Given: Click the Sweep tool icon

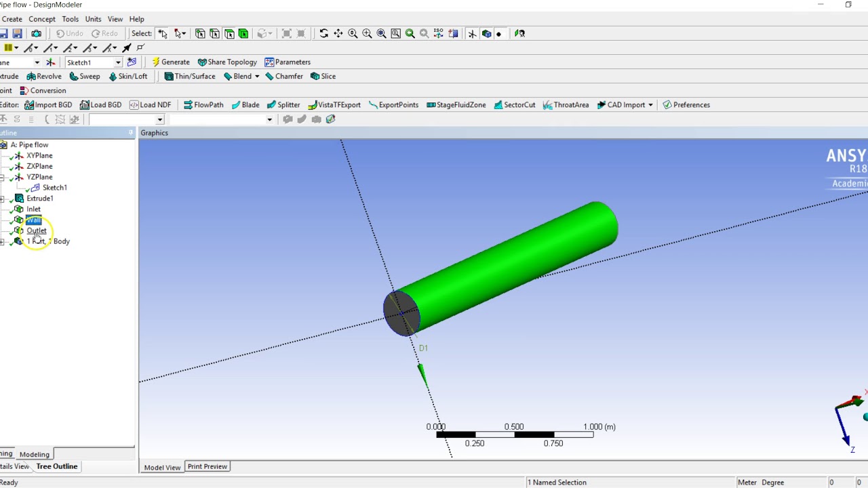Looking at the screenshot, I should coord(74,77).
